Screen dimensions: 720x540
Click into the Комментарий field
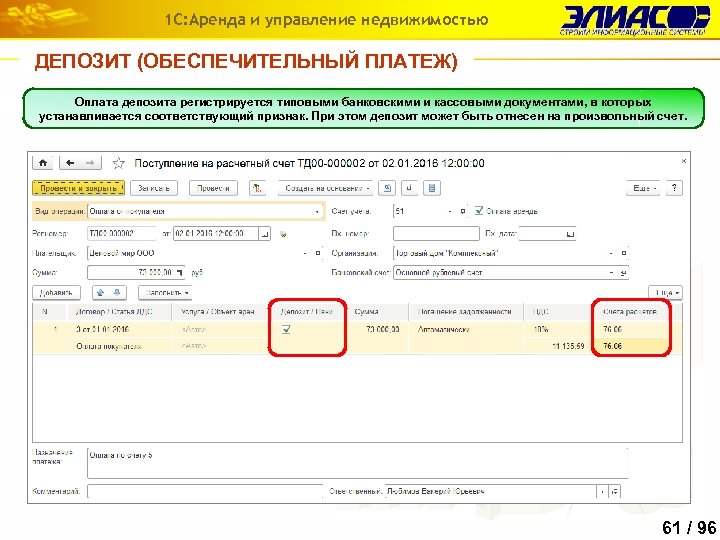coord(205,491)
